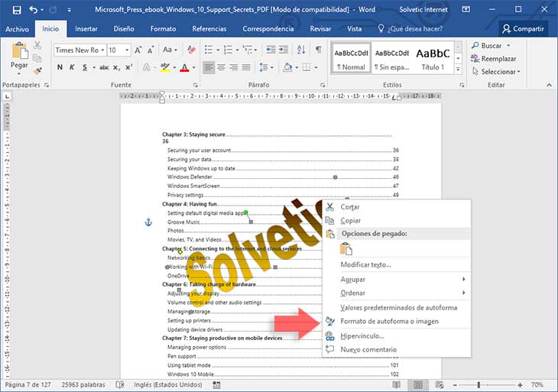Screen dimensions: 558x392
Task: Open Agrupar submenu in context menu
Action: pyautogui.click(x=397, y=279)
